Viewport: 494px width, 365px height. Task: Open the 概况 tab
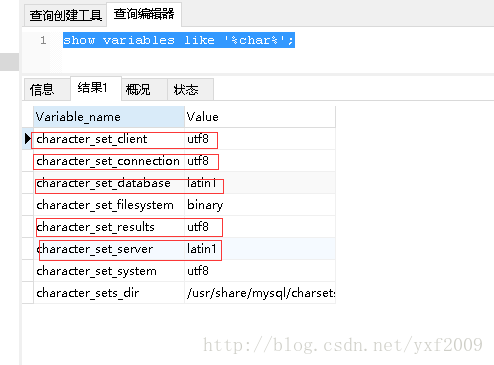tap(144, 89)
